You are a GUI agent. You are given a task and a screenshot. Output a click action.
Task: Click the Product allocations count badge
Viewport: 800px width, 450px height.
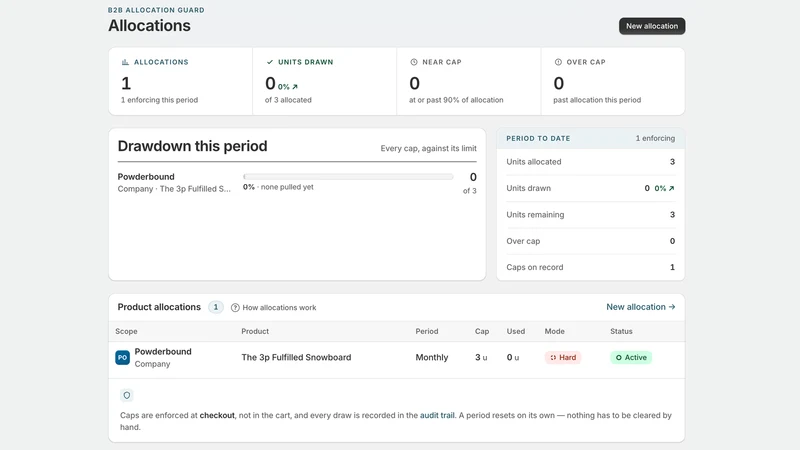click(216, 307)
